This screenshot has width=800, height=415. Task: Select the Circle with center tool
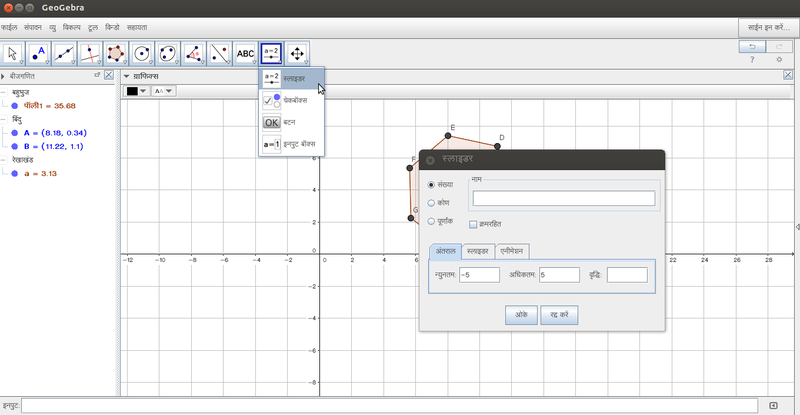click(x=142, y=54)
